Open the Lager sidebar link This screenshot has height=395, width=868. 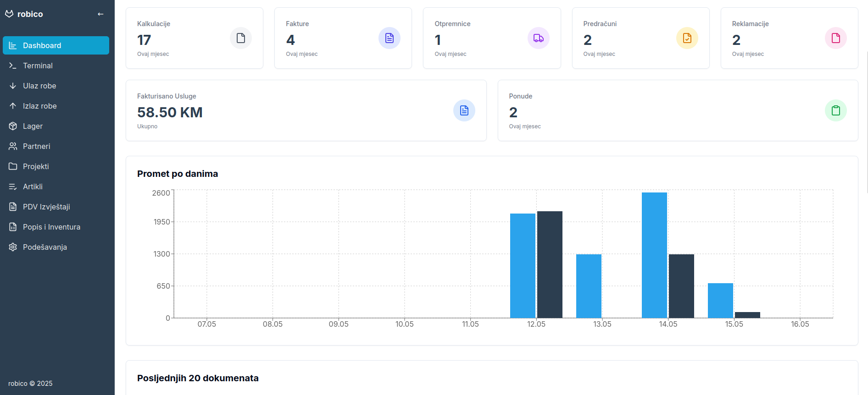56,126
